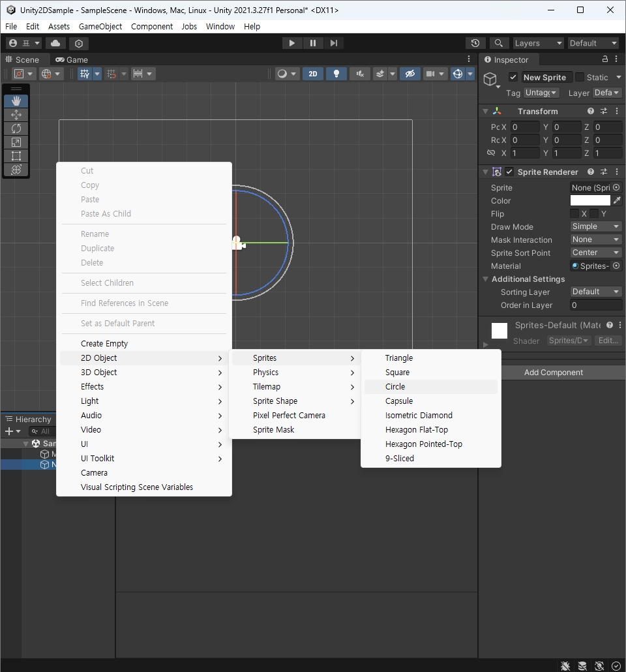
Task: Click the Step forward button
Action: coord(334,43)
